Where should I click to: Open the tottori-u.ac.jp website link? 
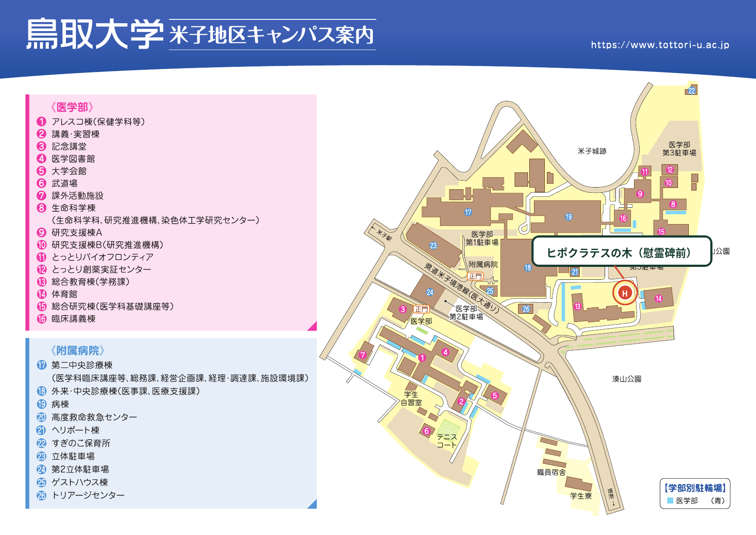[660, 45]
